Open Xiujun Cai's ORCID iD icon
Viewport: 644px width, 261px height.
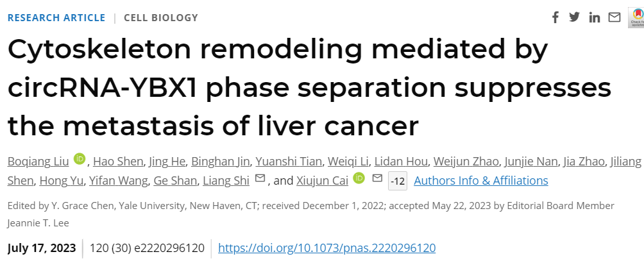[x=359, y=178]
